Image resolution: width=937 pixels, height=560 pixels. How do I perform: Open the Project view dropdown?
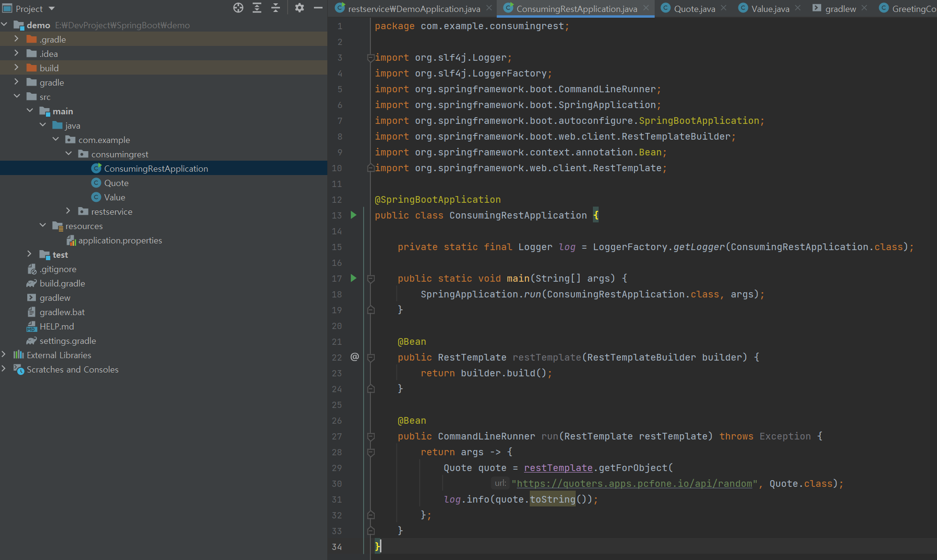coord(52,9)
